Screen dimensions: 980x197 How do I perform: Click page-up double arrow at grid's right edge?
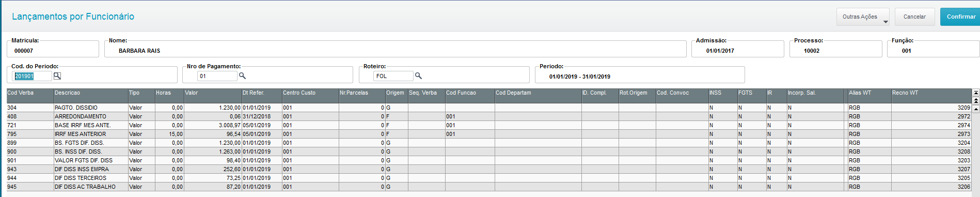pos(976,100)
